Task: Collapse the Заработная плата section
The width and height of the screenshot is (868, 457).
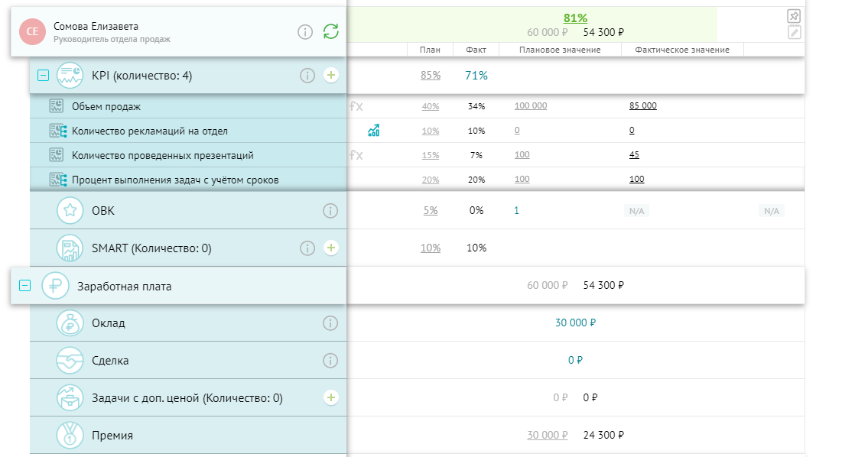Action: tap(25, 286)
